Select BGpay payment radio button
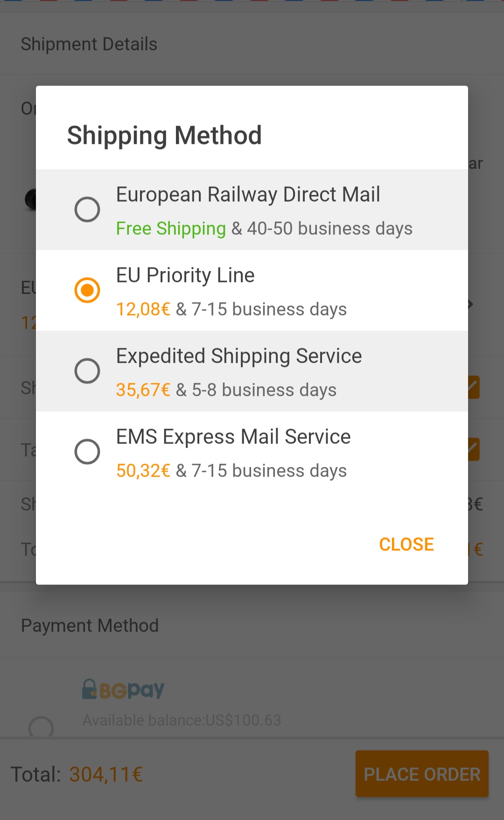This screenshot has height=820, width=504. 41,727
